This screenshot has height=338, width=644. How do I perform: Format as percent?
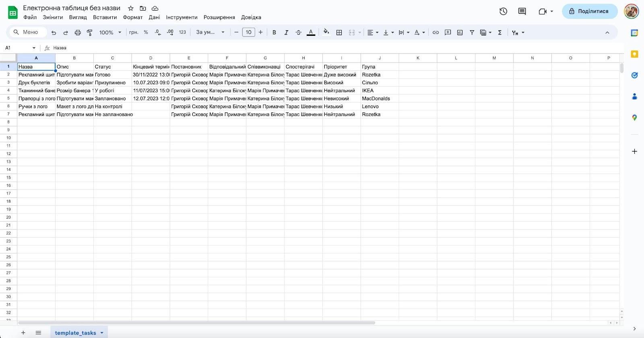(x=146, y=32)
